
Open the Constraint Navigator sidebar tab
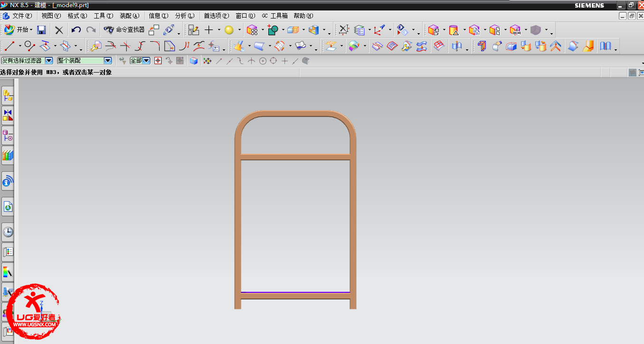click(x=8, y=115)
